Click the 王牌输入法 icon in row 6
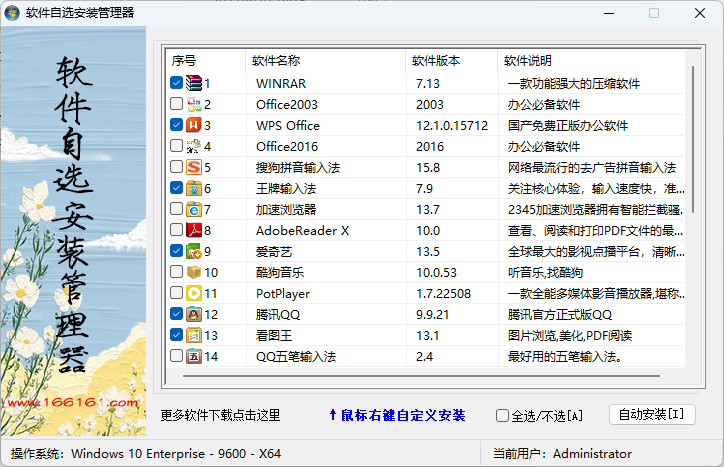 (194, 188)
